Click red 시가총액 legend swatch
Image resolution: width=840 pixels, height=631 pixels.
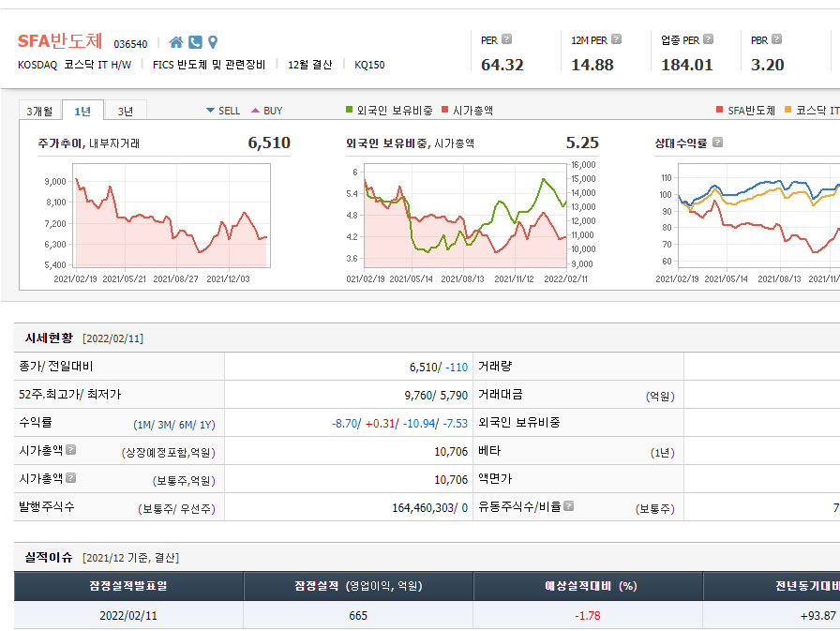point(444,110)
